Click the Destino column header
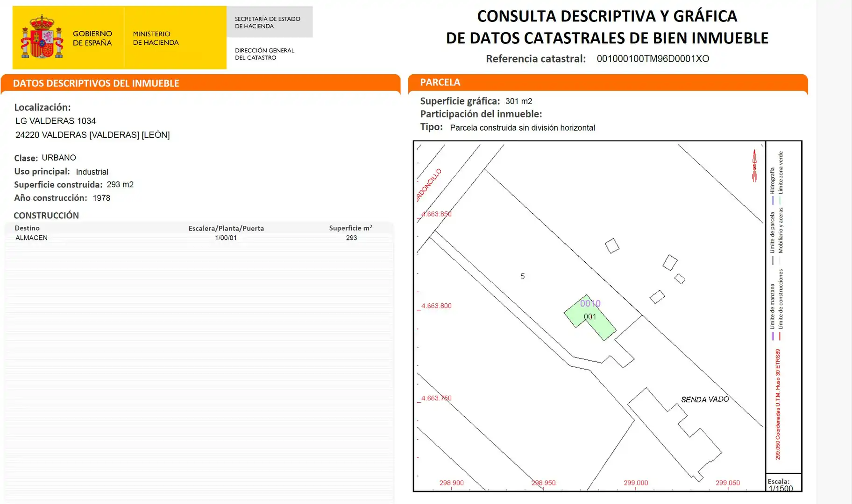 [27, 228]
